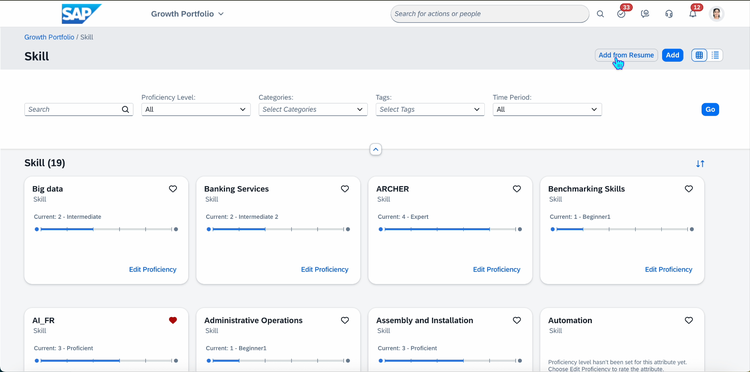Click ARCHER proficiency slider

pyautogui.click(x=450, y=230)
